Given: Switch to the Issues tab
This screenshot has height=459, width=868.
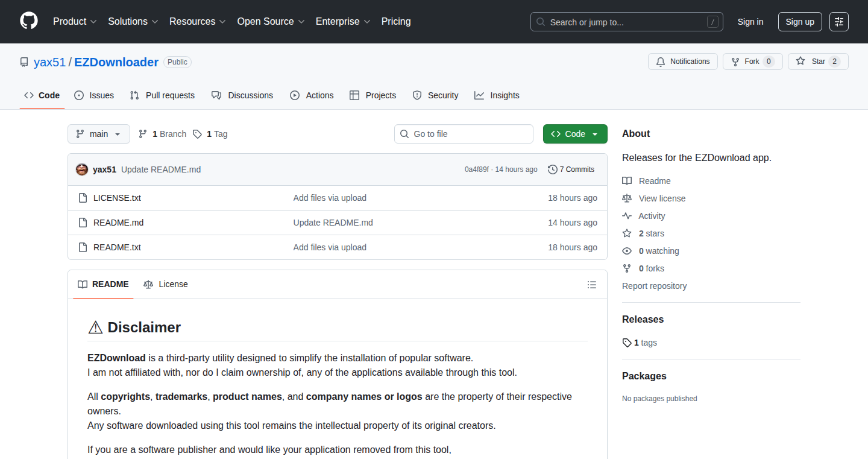Looking at the screenshot, I should 94,95.
